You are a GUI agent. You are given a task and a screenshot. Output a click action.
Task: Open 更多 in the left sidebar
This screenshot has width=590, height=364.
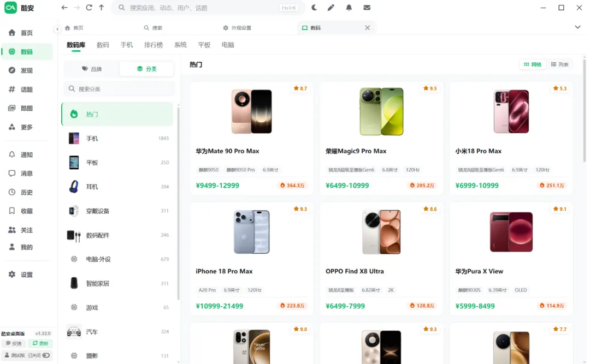click(27, 127)
